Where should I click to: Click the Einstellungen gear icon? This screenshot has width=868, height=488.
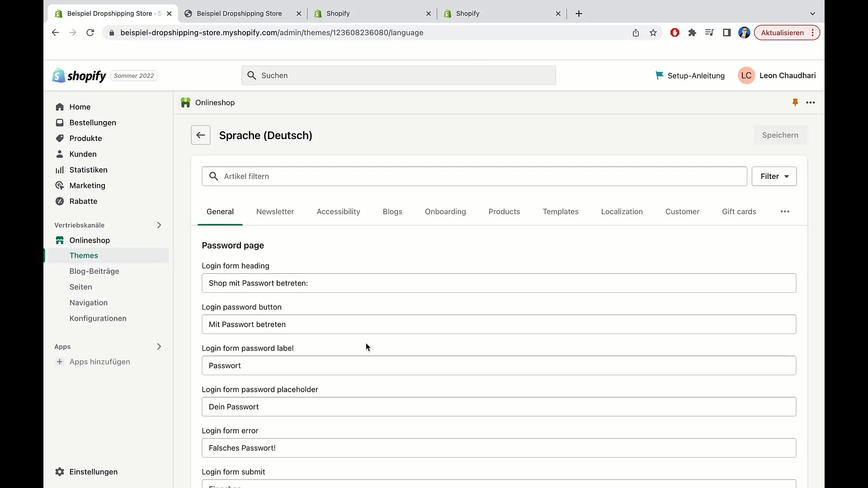point(60,472)
